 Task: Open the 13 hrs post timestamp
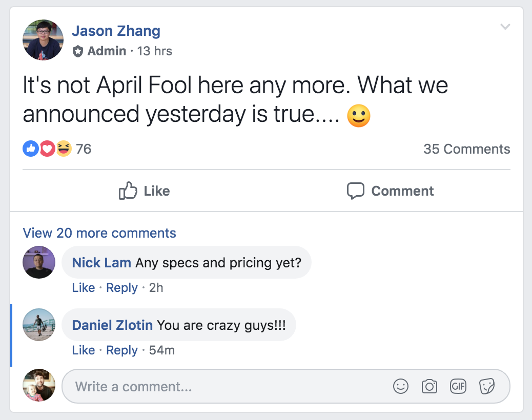tap(154, 51)
